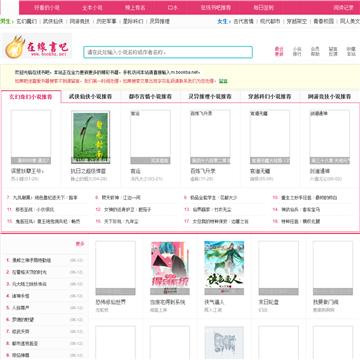
Task: Open the 历史军事 genre link
Action: (106, 21)
